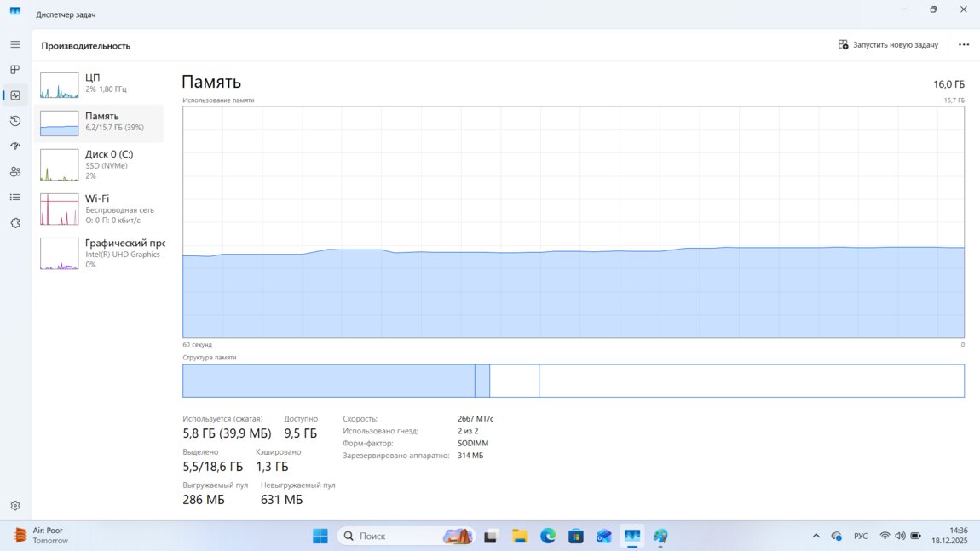Select Wi-Fi performance graph item

[x=101, y=209]
